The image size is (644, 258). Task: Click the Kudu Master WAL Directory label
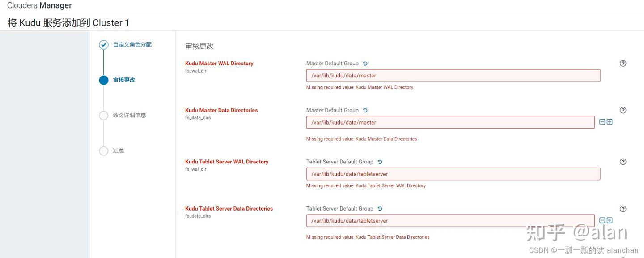(219, 63)
